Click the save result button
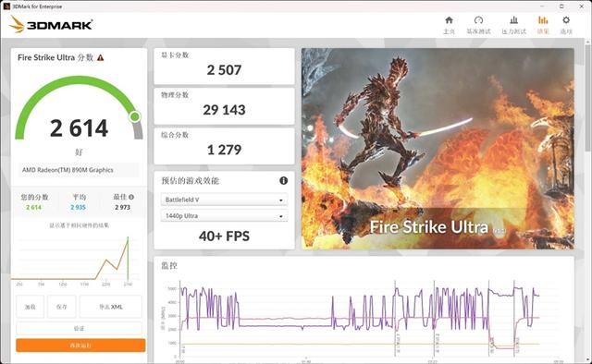Image resolution: width=592 pixels, height=364 pixels. (x=62, y=307)
